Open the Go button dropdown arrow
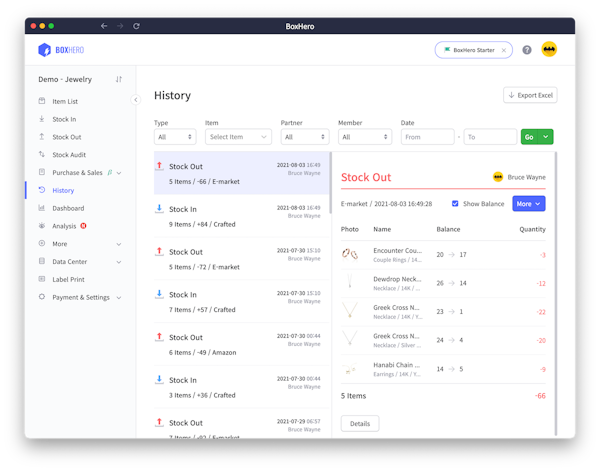Screen dimensions: 600x471 click(x=546, y=137)
